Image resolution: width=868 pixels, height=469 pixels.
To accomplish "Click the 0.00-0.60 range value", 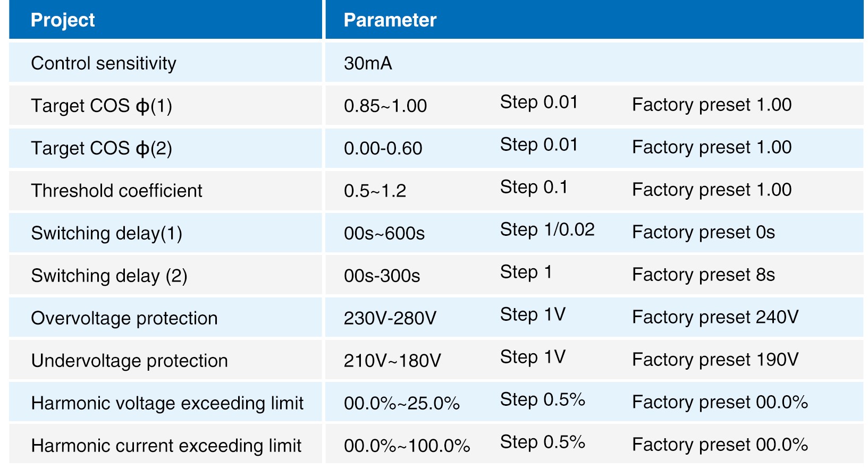I will [383, 148].
